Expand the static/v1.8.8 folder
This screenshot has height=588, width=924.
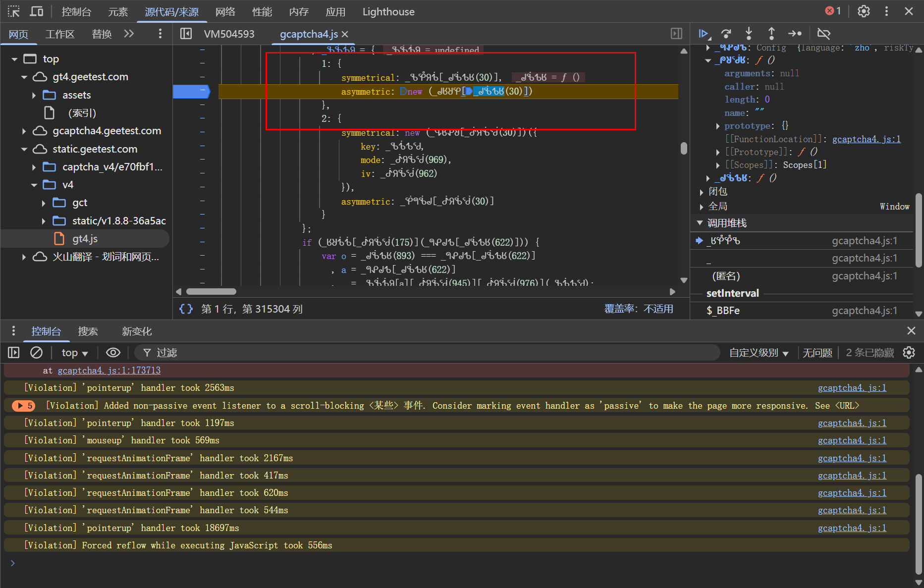[x=44, y=221]
